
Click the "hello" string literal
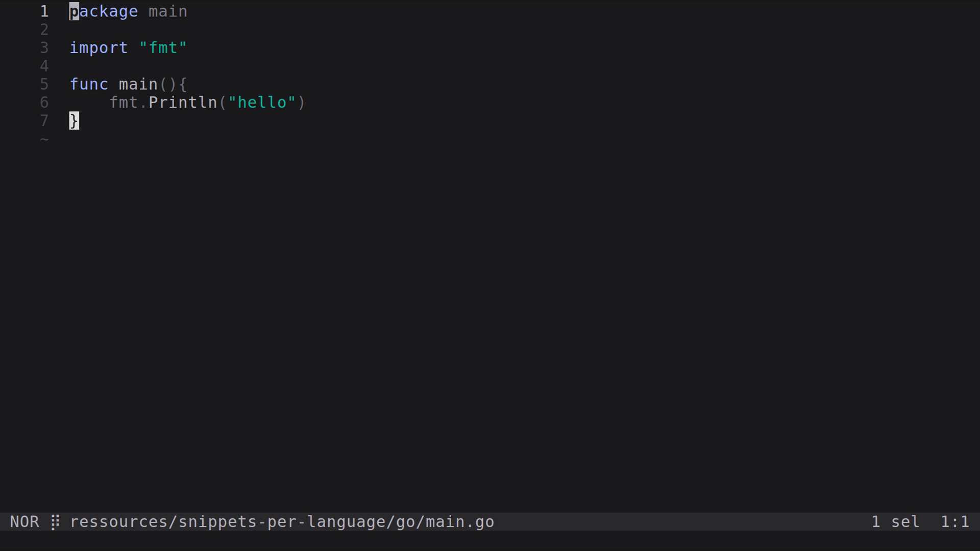(x=262, y=103)
